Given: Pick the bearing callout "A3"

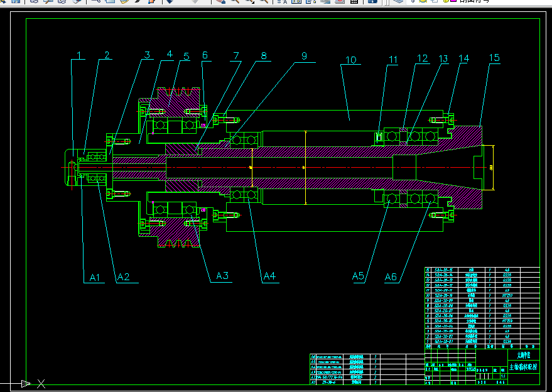Looking at the screenshot, I should pos(222,275).
